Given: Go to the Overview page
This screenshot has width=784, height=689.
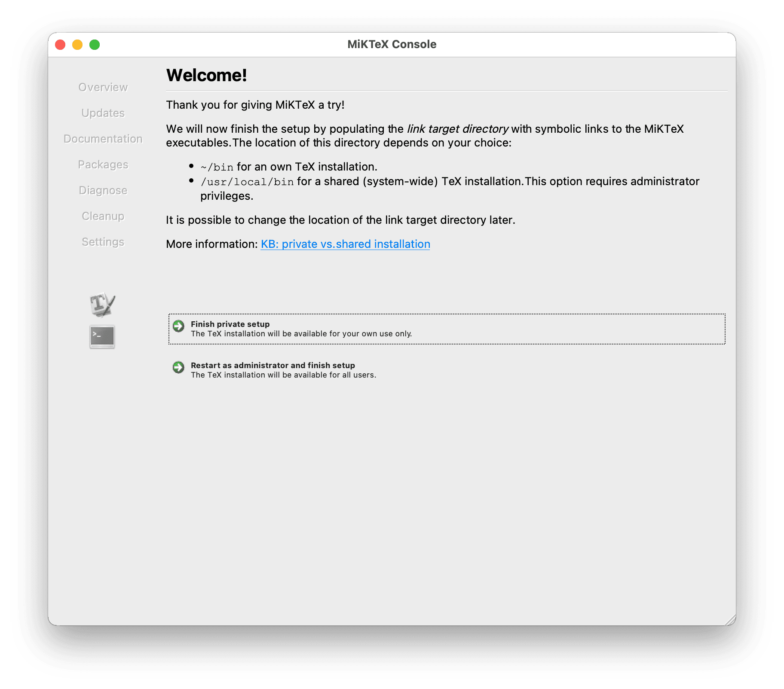Looking at the screenshot, I should point(103,87).
